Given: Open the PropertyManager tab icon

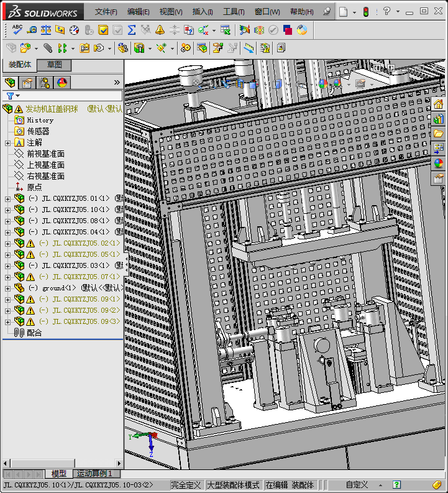Looking at the screenshot, I should click(x=27, y=83).
